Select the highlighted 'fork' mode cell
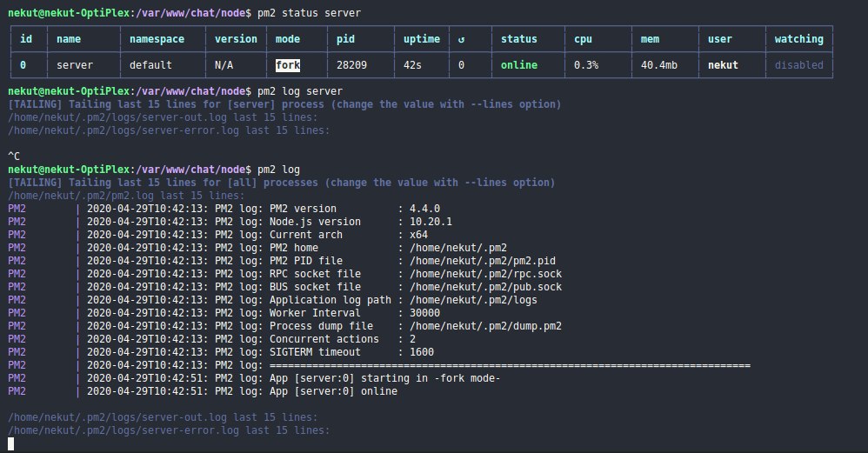Screen dimensions: 868x453 (288, 65)
